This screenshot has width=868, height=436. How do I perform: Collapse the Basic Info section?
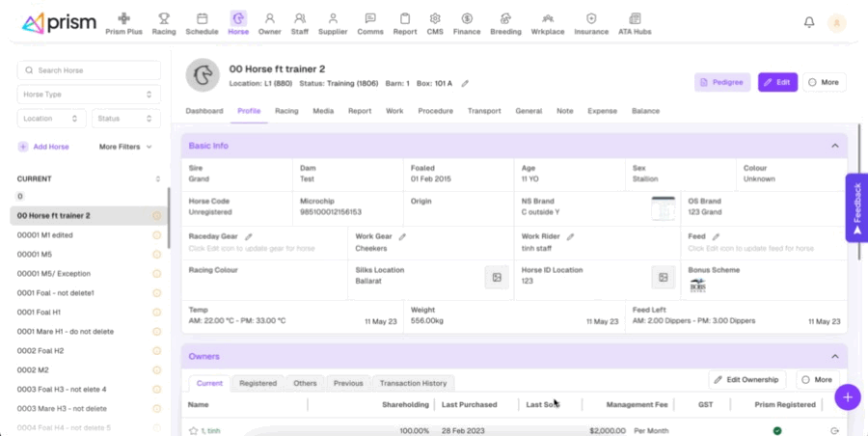[834, 146]
